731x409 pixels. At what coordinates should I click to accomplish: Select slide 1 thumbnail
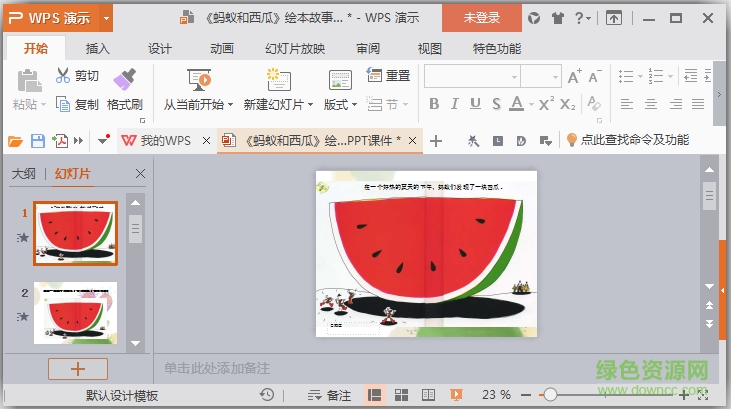click(x=76, y=233)
